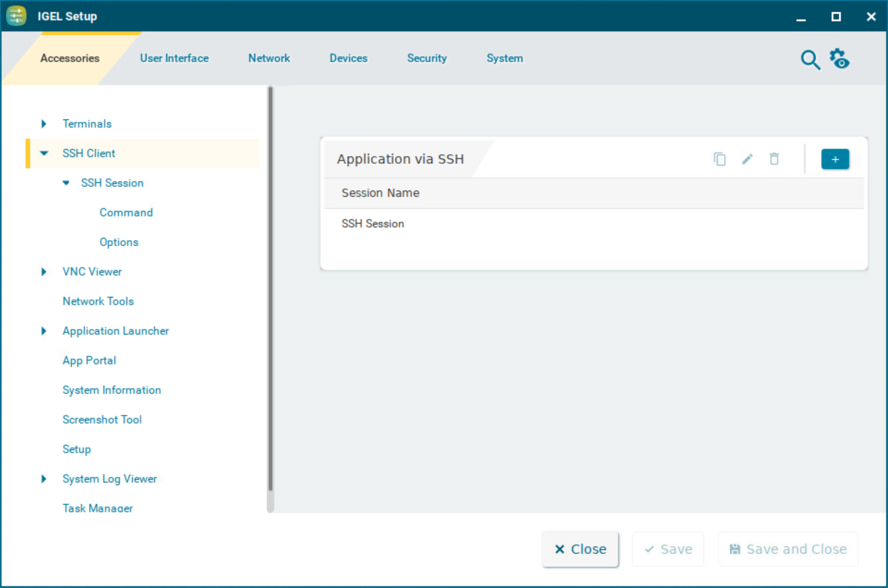Open the Screenshot Tool settings
The width and height of the screenshot is (888, 588).
(102, 419)
